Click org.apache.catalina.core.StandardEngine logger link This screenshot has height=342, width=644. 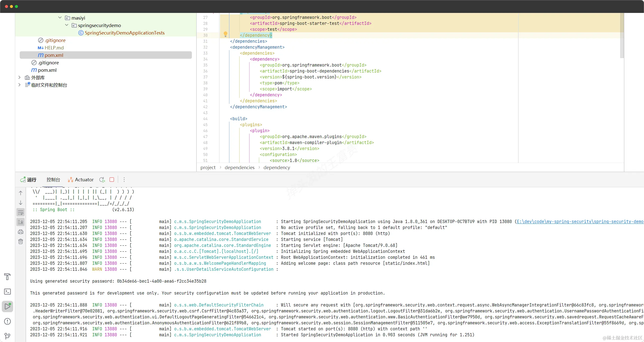tap(222, 245)
